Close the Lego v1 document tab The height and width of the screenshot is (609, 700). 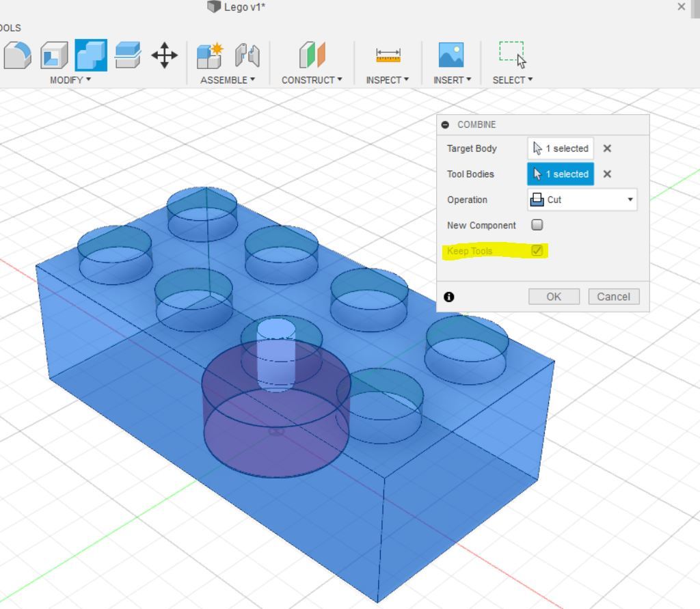[x=682, y=7]
